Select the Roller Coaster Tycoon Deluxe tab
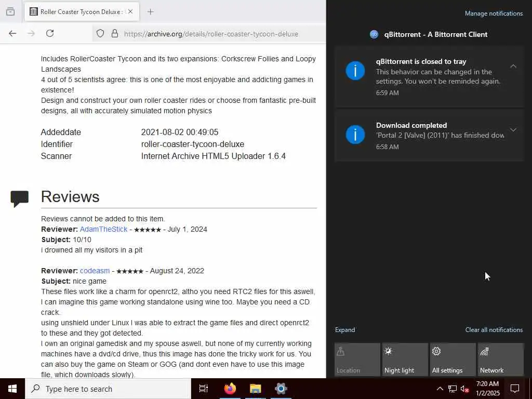The width and height of the screenshot is (532, 399). point(82,11)
